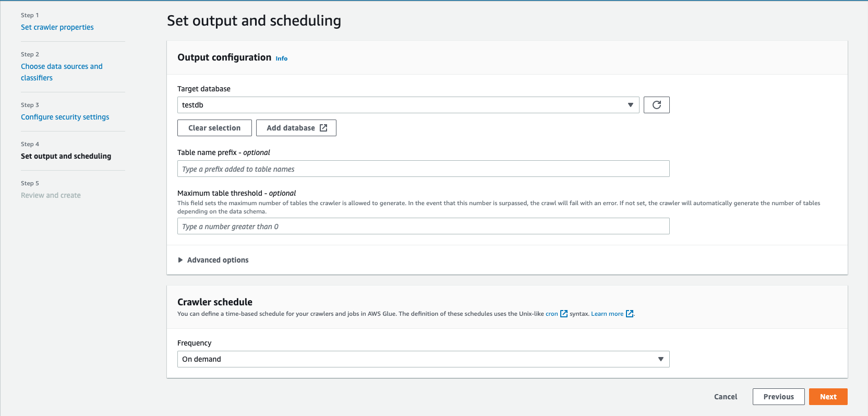Viewport: 868px width, 416px height.
Task: Click external link icon beside Learn more
Action: 630,314
